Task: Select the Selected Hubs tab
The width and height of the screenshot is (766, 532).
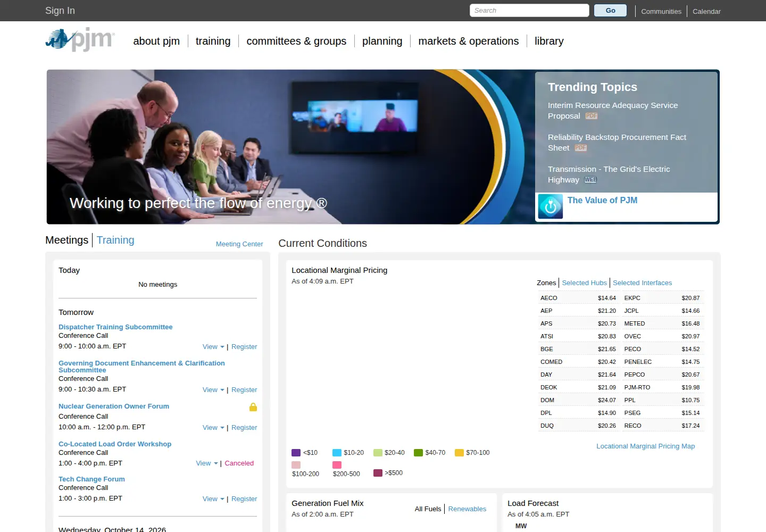Action: click(x=584, y=283)
